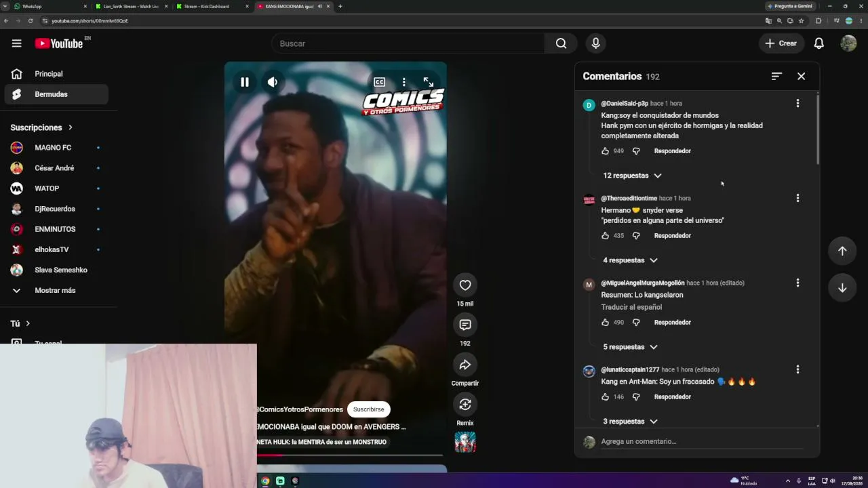Image resolution: width=868 pixels, height=488 pixels.
Task: Click the search magnifier button
Action: [x=561, y=43]
